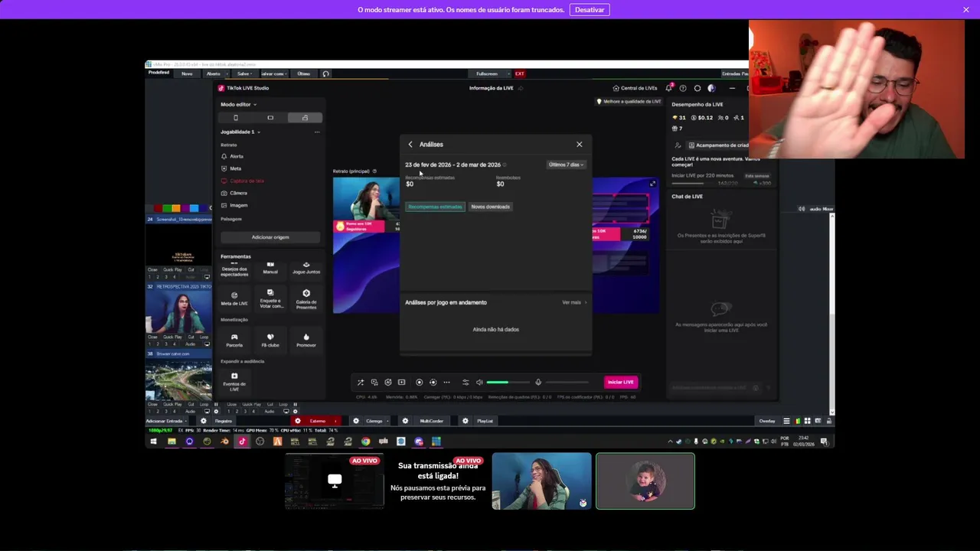
Task: Select the Novos downloads tab
Action: tap(491, 207)
